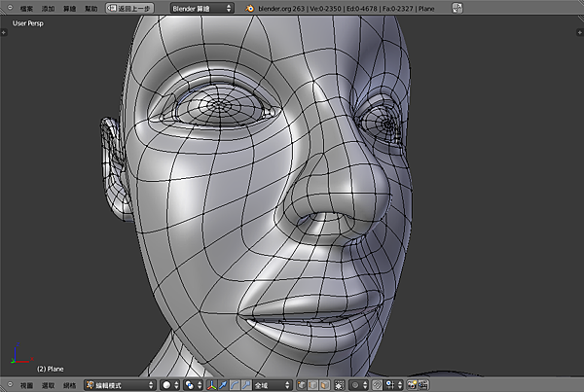The image size is (584, 392).
Task: Open the viewport shading sphere selector
Action: tap(169, 385)
